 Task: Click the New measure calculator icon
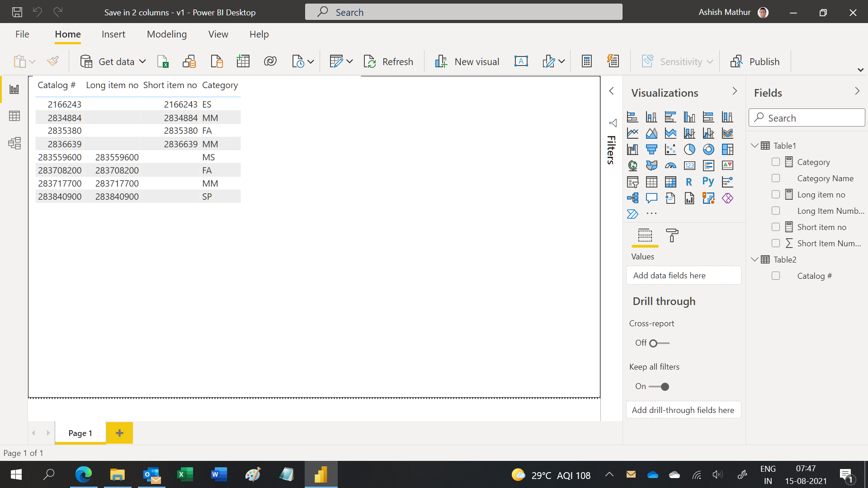(x=587, y=61)
